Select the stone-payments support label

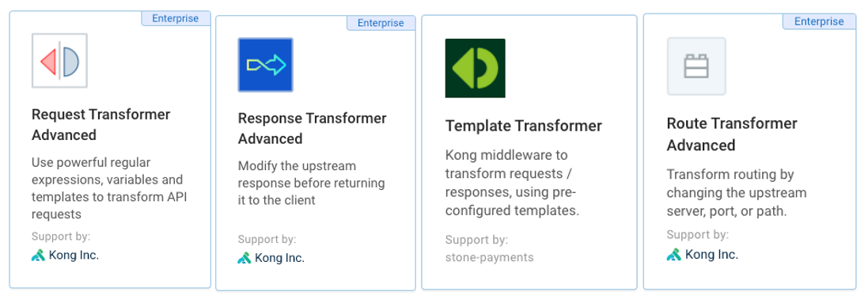(489, 257)
